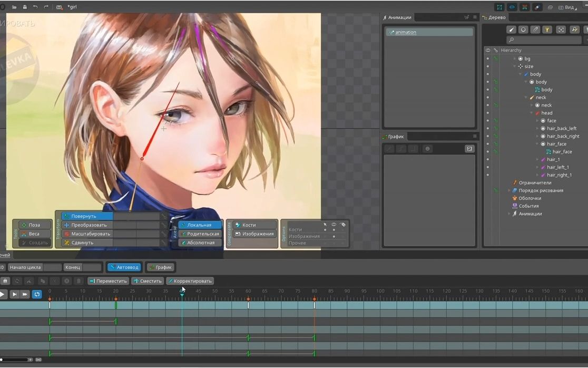Viewport: 588px width, 368px height.
Task: Click the find-and-replace icon in Tree toolbar
Action: point(574,30)
